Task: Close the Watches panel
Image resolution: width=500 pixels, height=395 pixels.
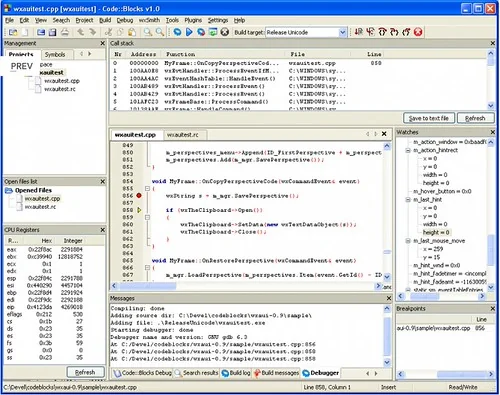Action: (493, 132)
